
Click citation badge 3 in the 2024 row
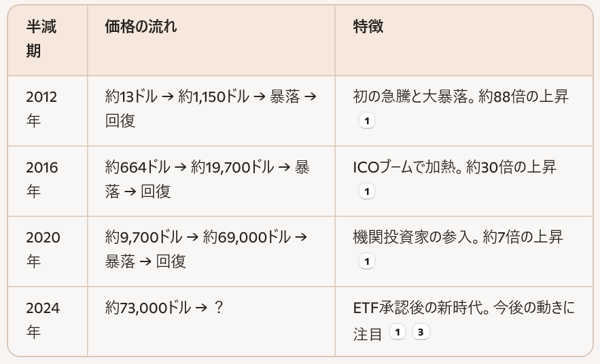(421, 332)
